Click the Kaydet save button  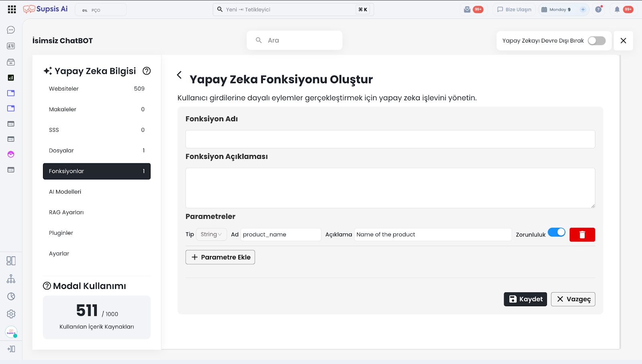point(525,299)
